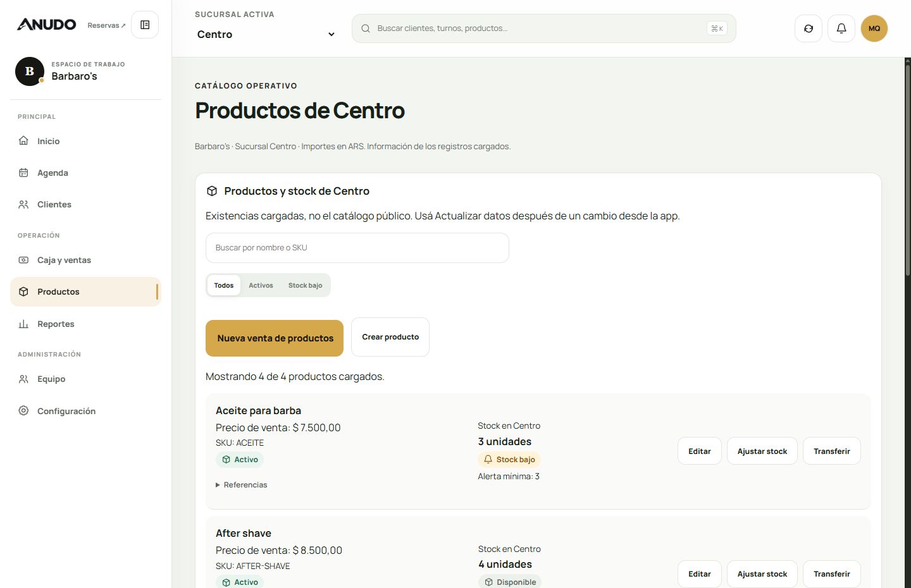The height and width of the screenshot is (588, 911).
Task: Click the cash icon beside Caja y ventas
Action: (x=23, y=260)
